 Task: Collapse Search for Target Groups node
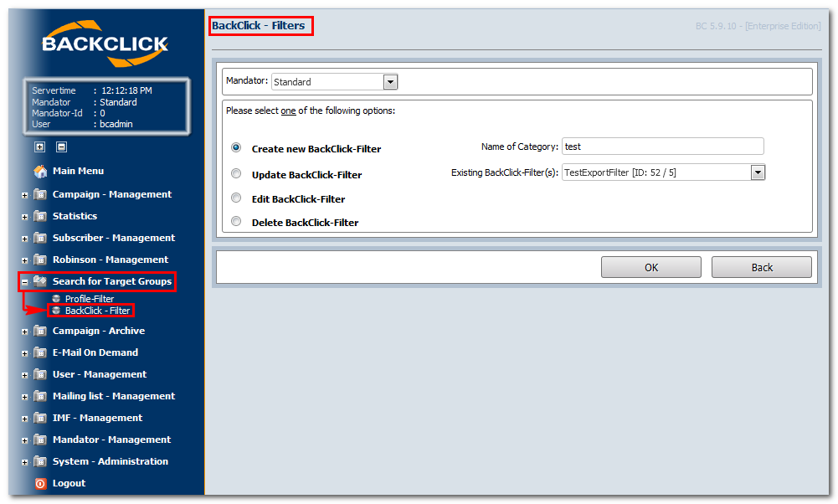[24, 282]
